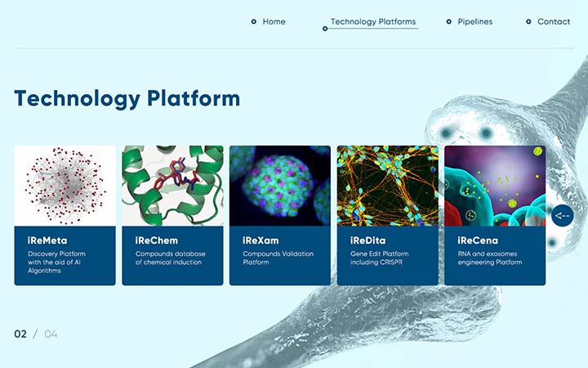Click the iReXam card title
This screenshot has width=588, height=368.
click(261, 240)
